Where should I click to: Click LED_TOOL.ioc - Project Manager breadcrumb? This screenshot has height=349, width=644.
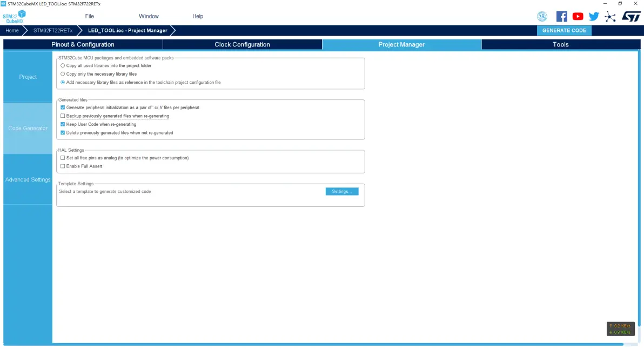pyautogui.click(x=128, y=30)
